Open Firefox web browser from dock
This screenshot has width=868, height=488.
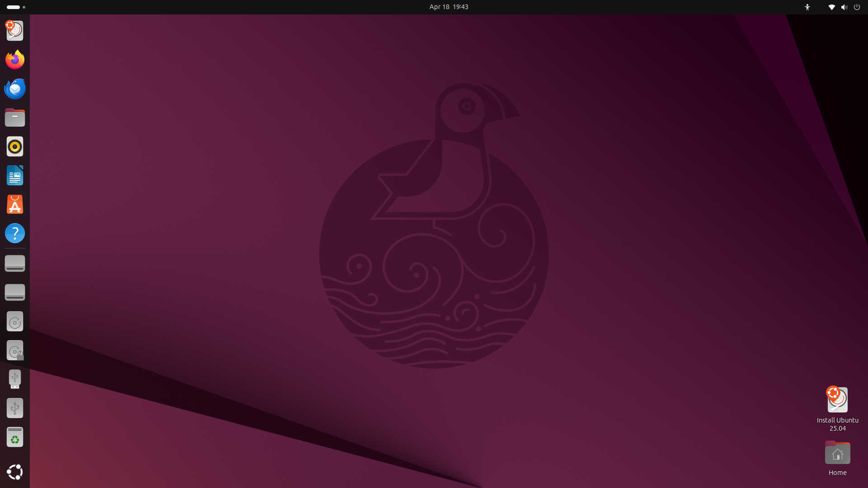coord(15,60)
